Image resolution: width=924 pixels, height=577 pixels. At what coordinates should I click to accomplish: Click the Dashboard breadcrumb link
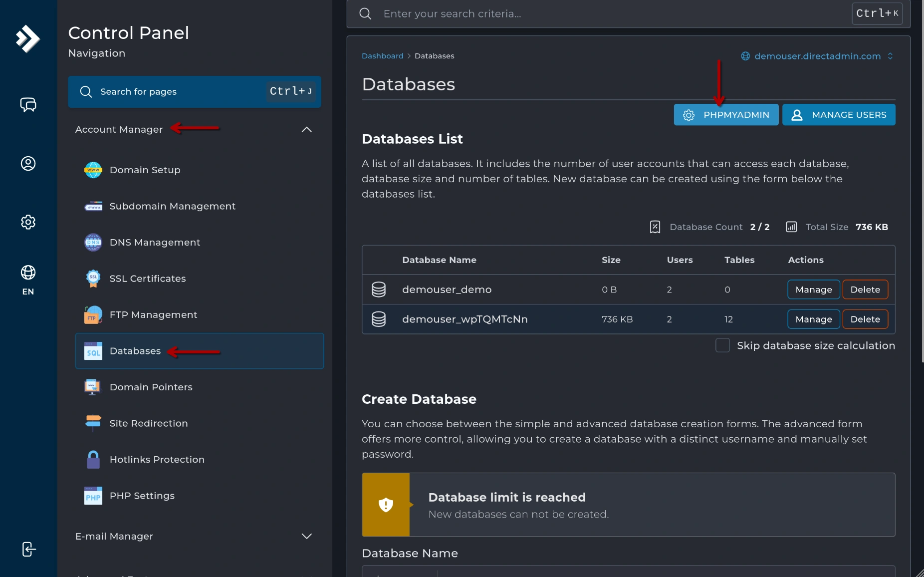click(382, 56)
